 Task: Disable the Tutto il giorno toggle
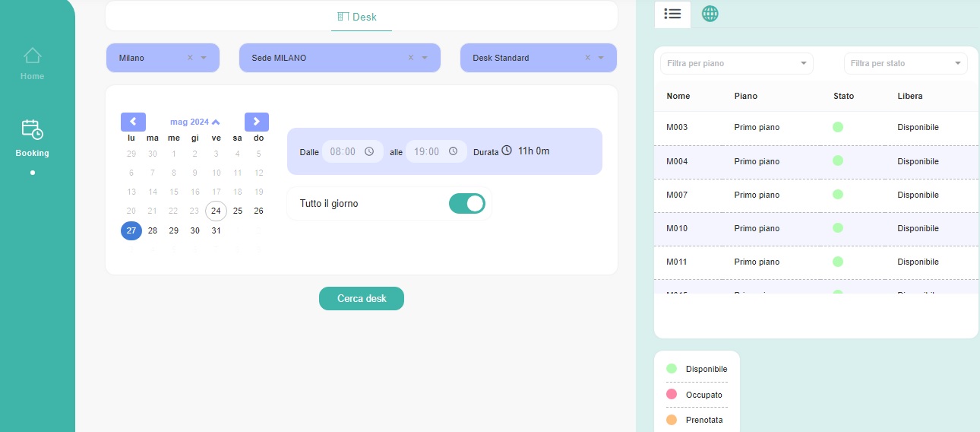tap(466, 204)
